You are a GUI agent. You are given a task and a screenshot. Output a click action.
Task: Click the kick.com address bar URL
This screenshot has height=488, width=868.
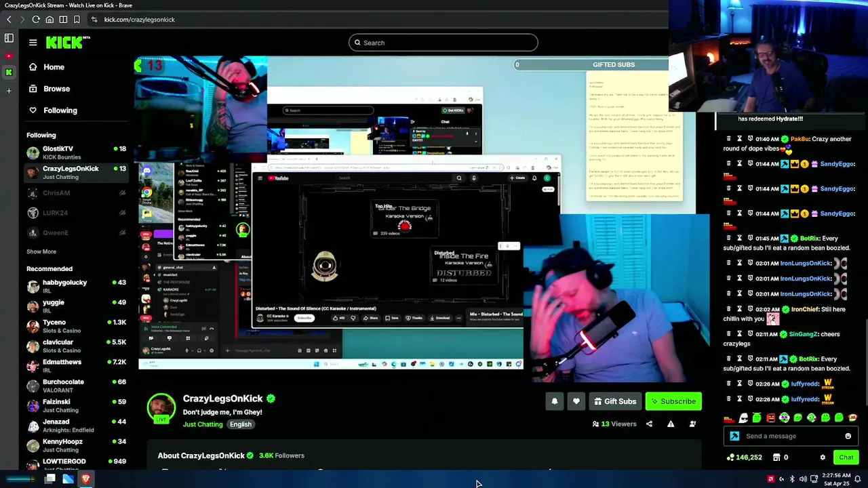[139, 20]
